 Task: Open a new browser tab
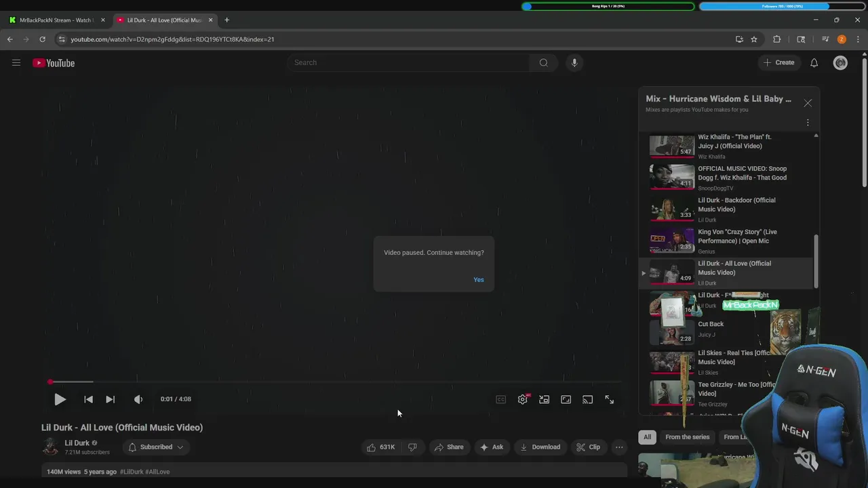(x=226, y=20)
